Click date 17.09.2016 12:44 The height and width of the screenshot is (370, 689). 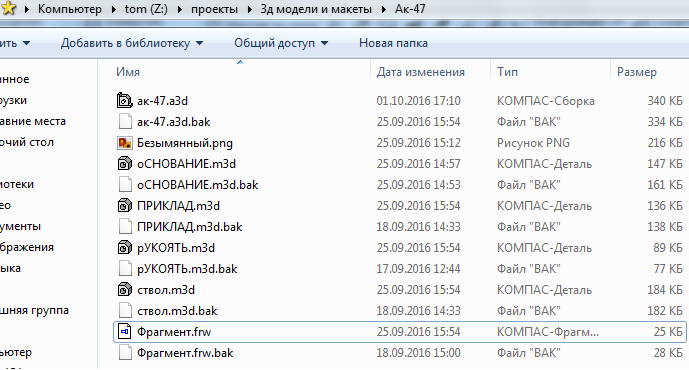418,269
